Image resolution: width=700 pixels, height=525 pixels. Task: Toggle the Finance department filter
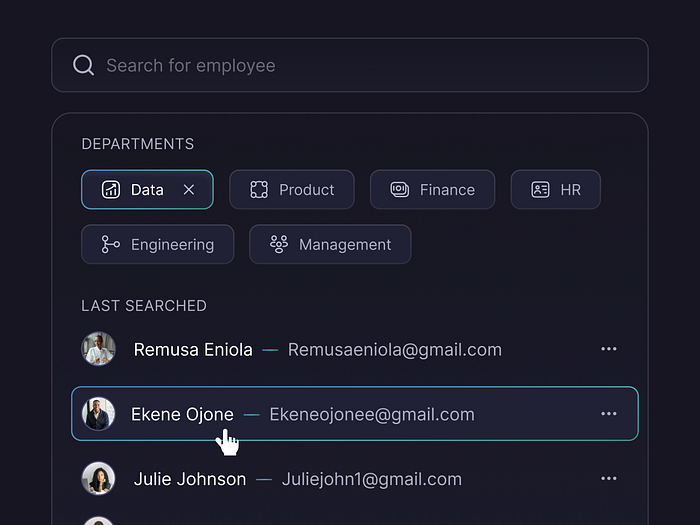432,190
